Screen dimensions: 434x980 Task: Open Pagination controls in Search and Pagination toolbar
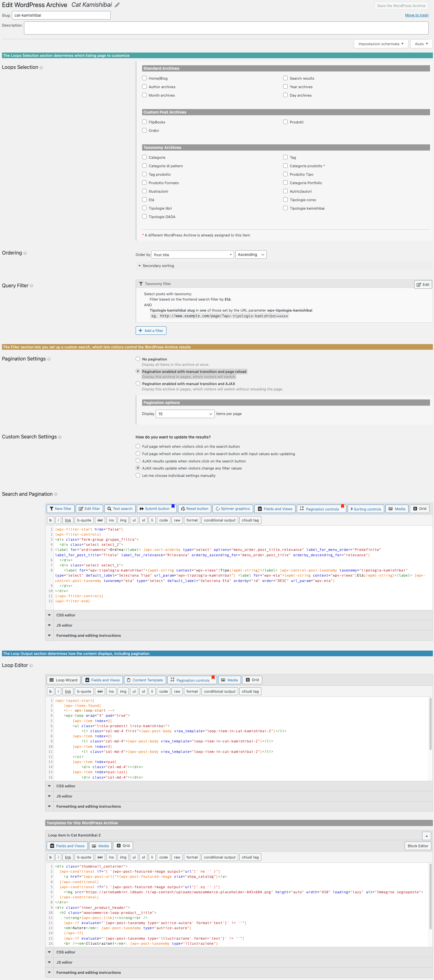click(x=321, y=509)
